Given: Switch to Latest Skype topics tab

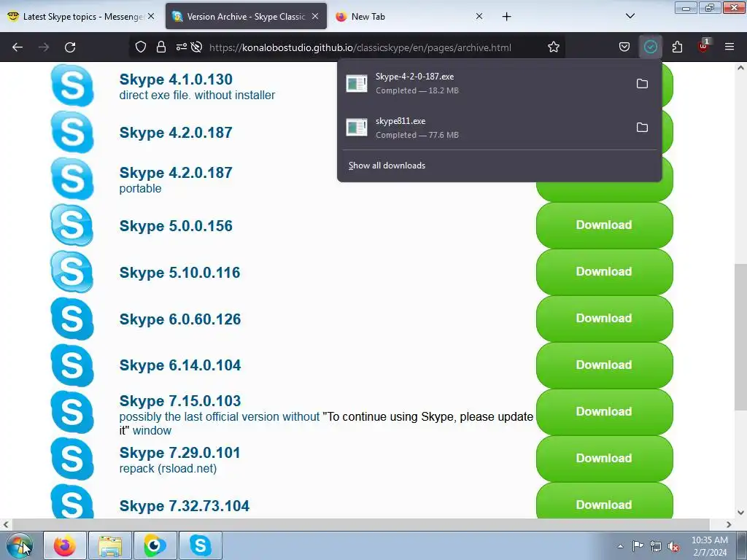Looking at the screenshot, I should tap(81, 16).
